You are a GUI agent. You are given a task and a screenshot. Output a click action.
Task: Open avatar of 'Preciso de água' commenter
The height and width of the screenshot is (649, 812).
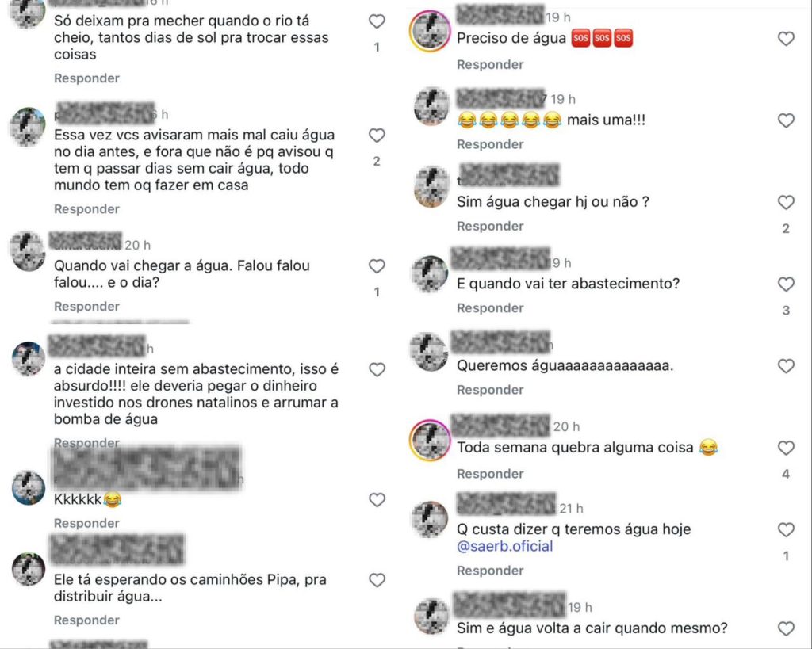pyautogui.click(x=430, y=31)
